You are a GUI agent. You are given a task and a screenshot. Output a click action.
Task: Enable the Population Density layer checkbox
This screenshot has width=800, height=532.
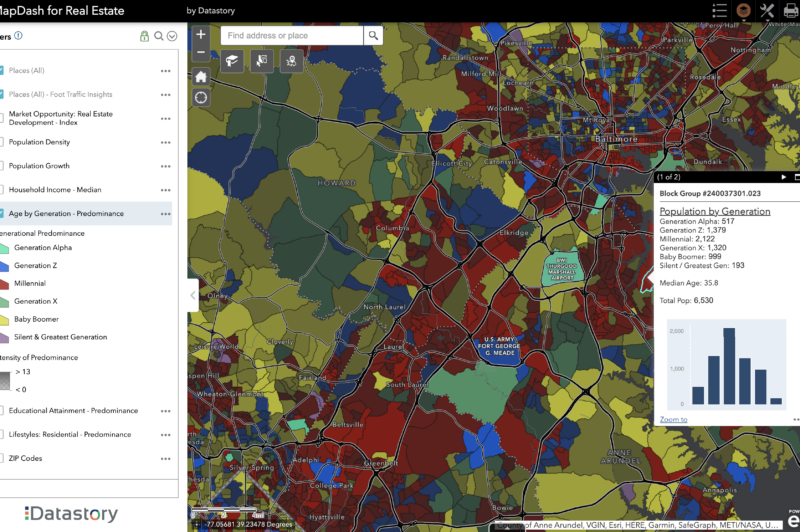[x=2, y=142]
